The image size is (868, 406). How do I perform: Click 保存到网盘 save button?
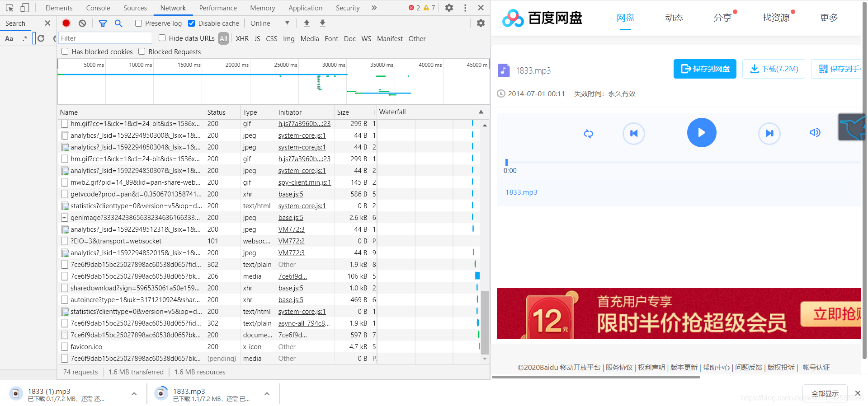point(705,69)
